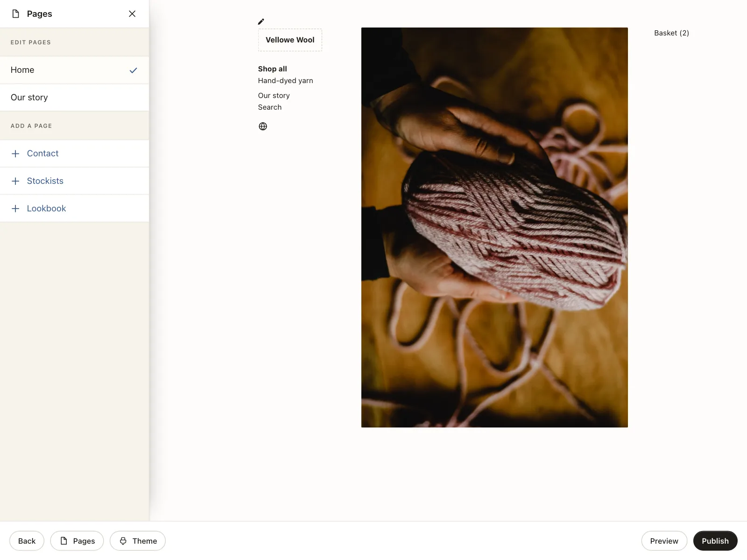This screenshot has width=747, height=560.
Task: Select the Our story page in sidebar
Action: [75, 98]
